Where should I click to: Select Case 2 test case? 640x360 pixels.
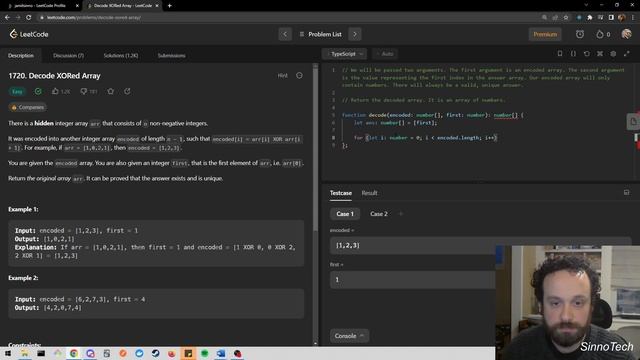(379, 214)
